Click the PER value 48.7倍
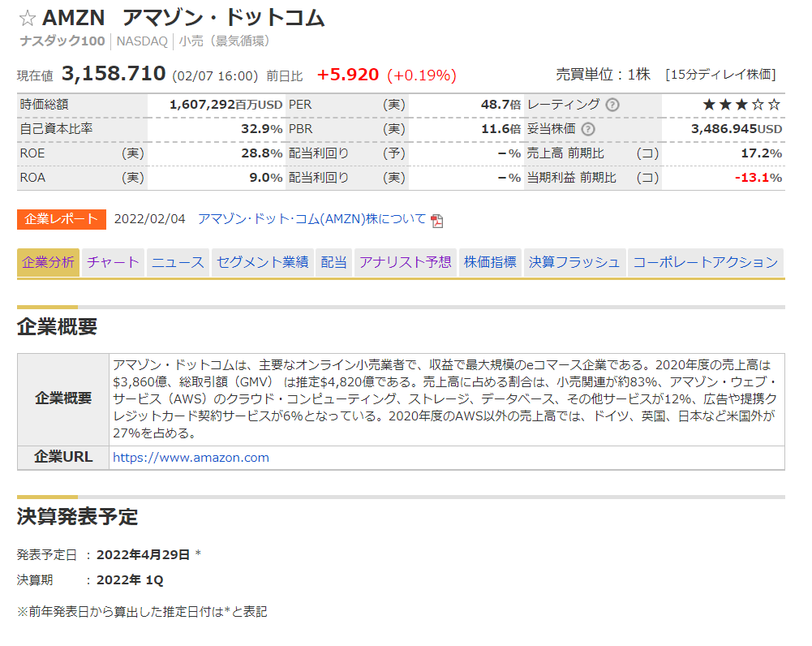This screenshot has height=646, width=812. (x=501, y=106)
